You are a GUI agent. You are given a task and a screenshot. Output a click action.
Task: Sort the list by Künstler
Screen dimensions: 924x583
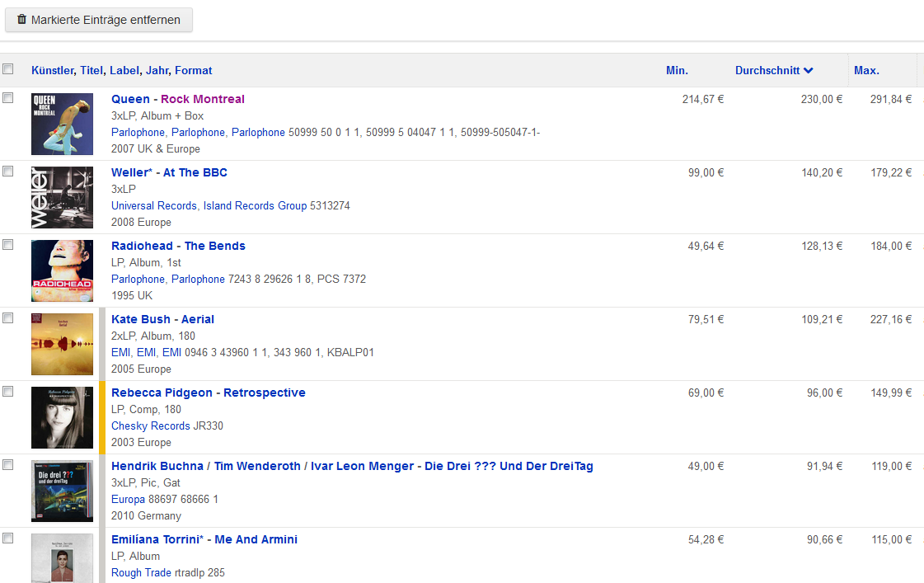tap(53, 71)
